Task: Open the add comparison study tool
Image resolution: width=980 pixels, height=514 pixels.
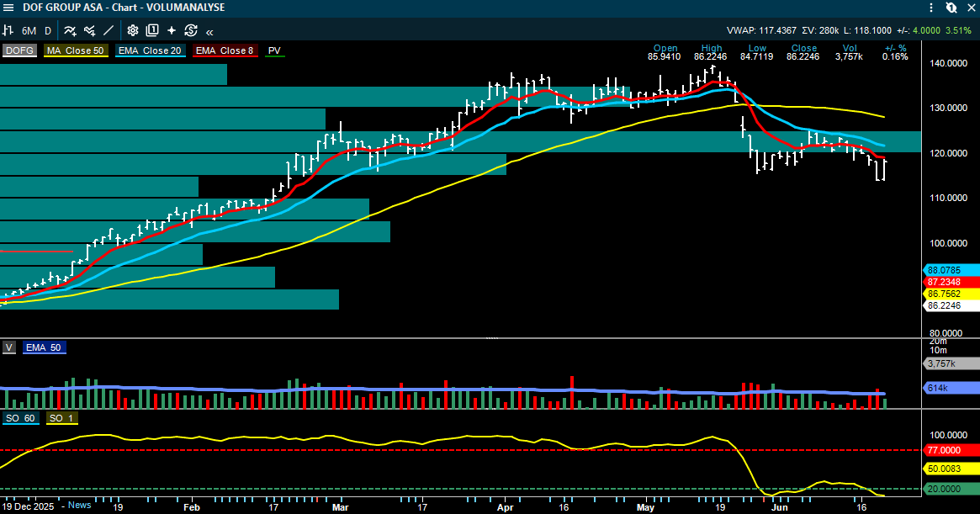Action: [89, 30]
